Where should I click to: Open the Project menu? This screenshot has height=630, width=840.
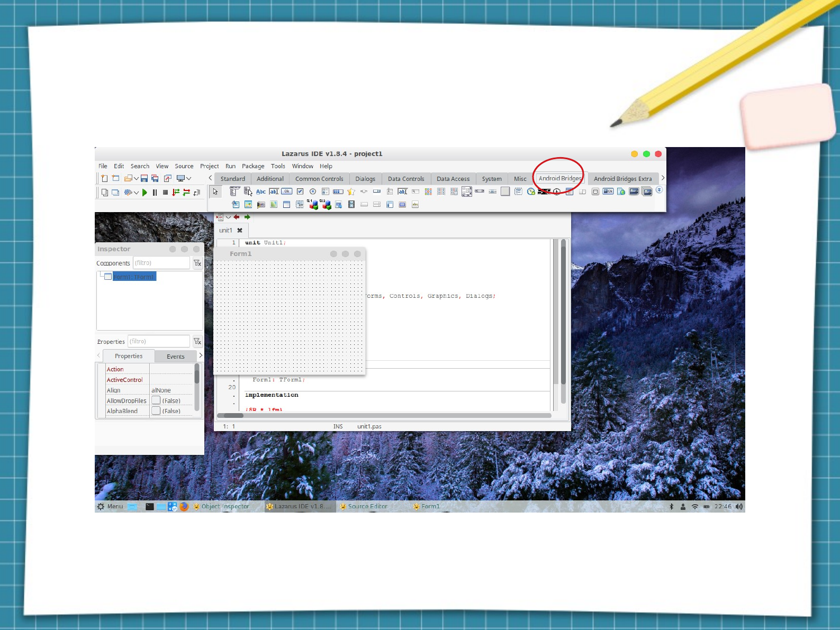(209, 166)
